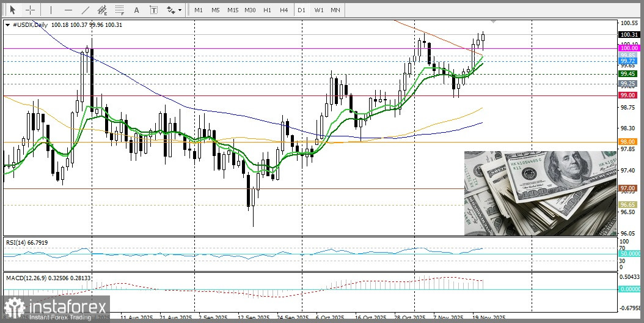Select the text label tool
Screen dimensions: 644x323
153,10
